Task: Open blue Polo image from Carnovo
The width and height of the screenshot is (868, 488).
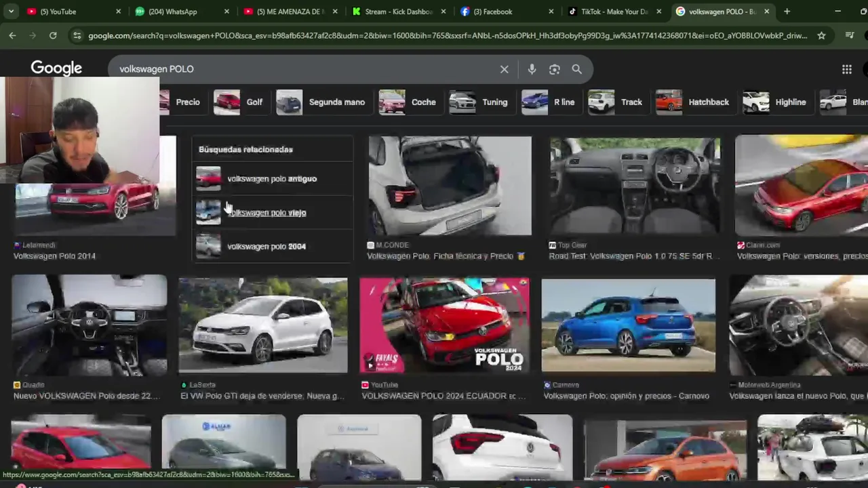Action: point(629,325)
